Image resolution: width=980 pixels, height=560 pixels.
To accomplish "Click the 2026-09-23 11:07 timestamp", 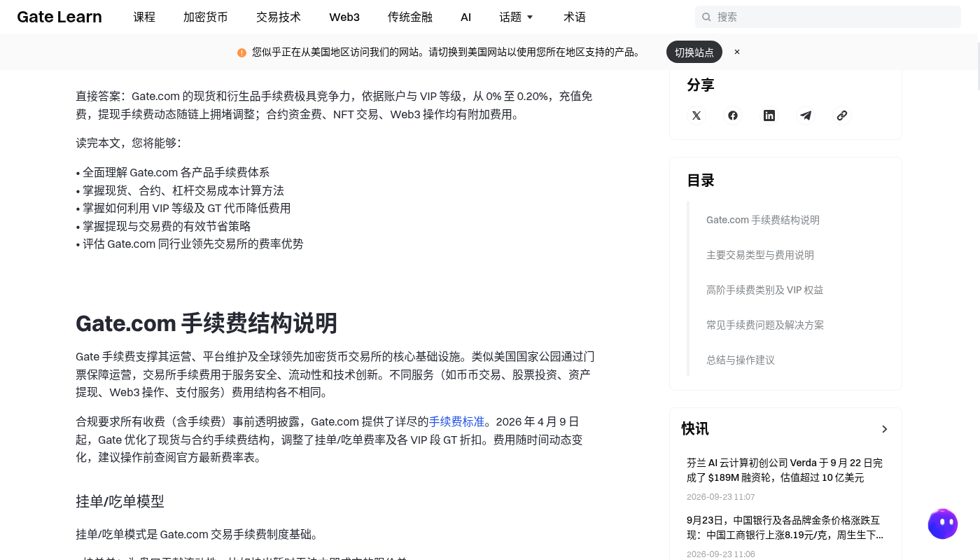I will (721, 497).
